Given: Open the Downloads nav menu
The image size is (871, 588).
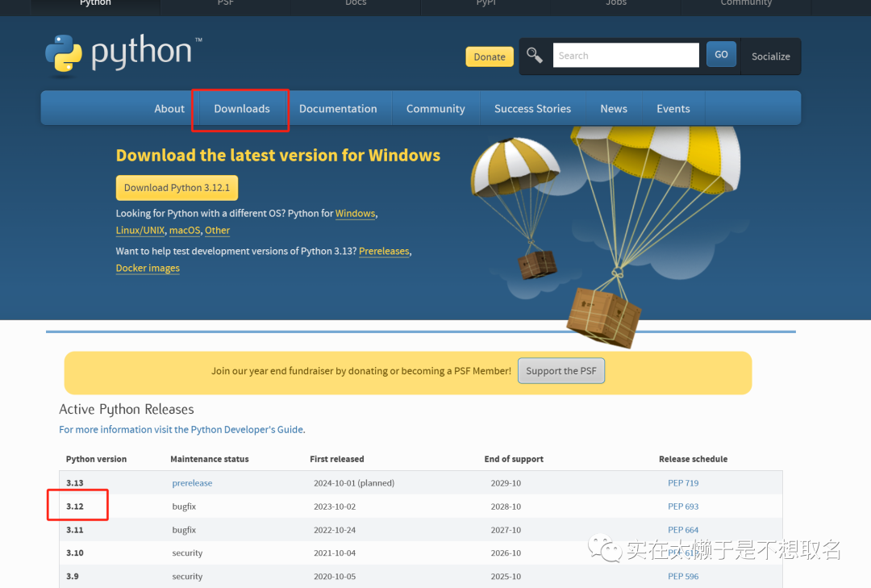Looking at the screenshot, I should tap(242, 109).
